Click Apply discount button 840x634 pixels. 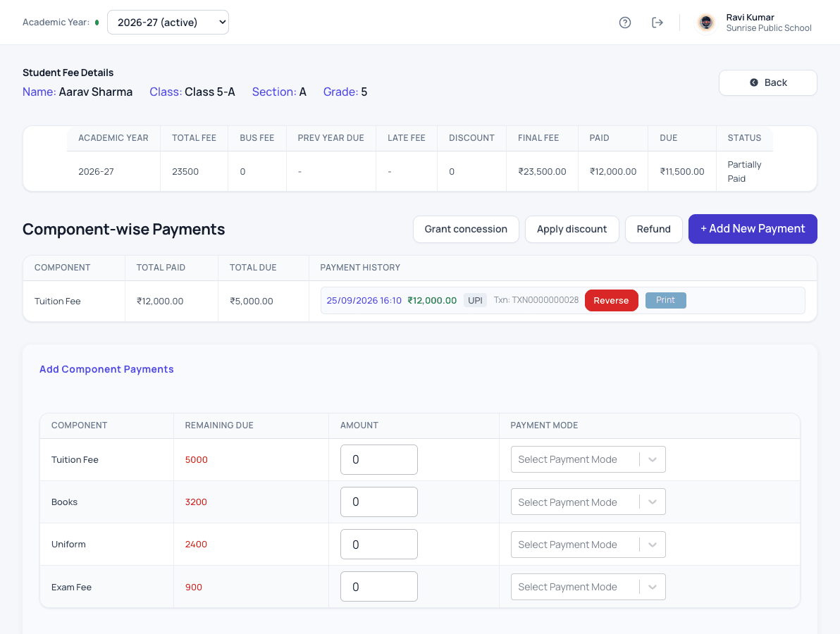572,229
